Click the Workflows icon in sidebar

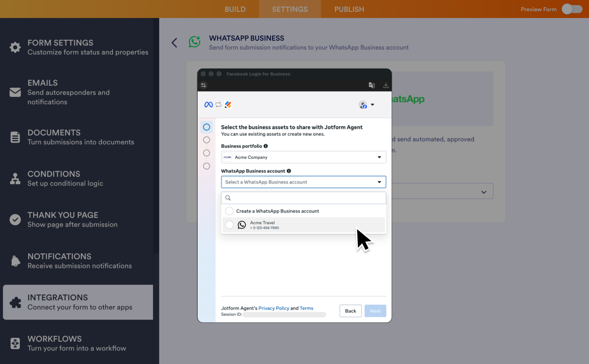click(x=15, y=343)
